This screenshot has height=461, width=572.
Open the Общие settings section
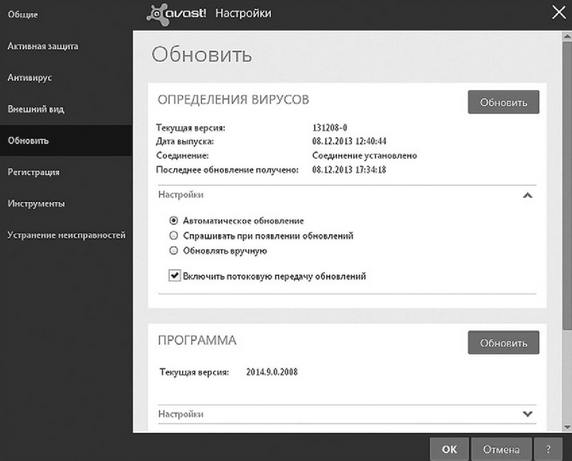23,15
